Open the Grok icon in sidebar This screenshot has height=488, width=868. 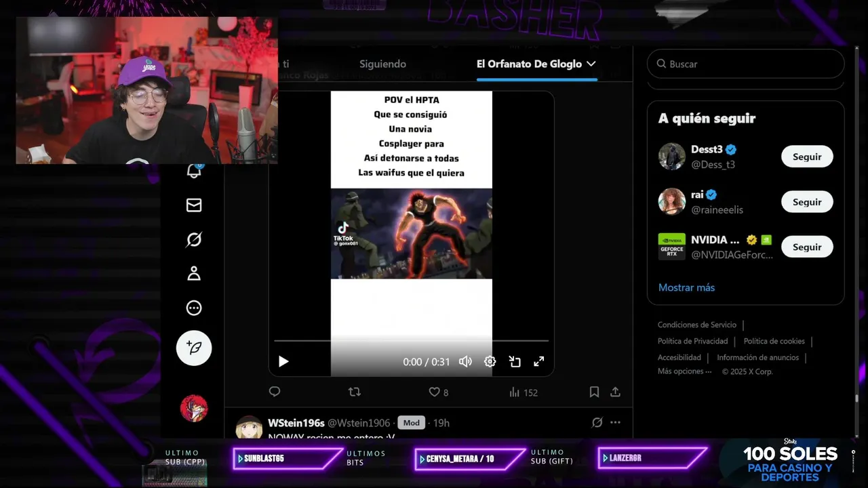point(194,239)
